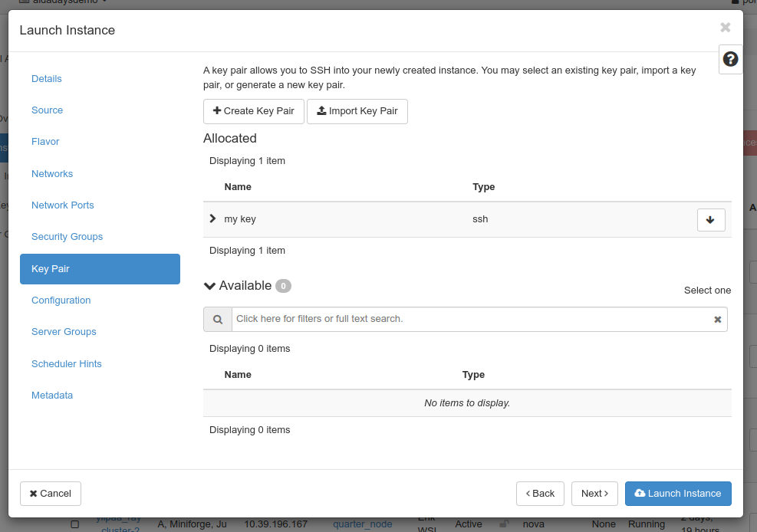The image size is (757, 532).
Task: Open the Flavor step
Action: (45, 141)
